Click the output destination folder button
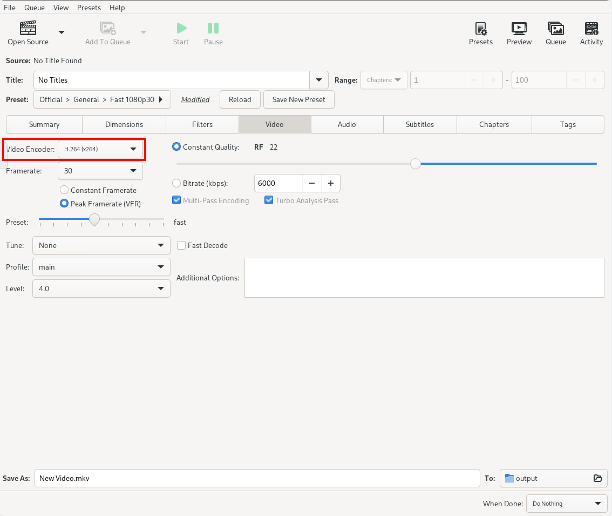 (553, 478)
